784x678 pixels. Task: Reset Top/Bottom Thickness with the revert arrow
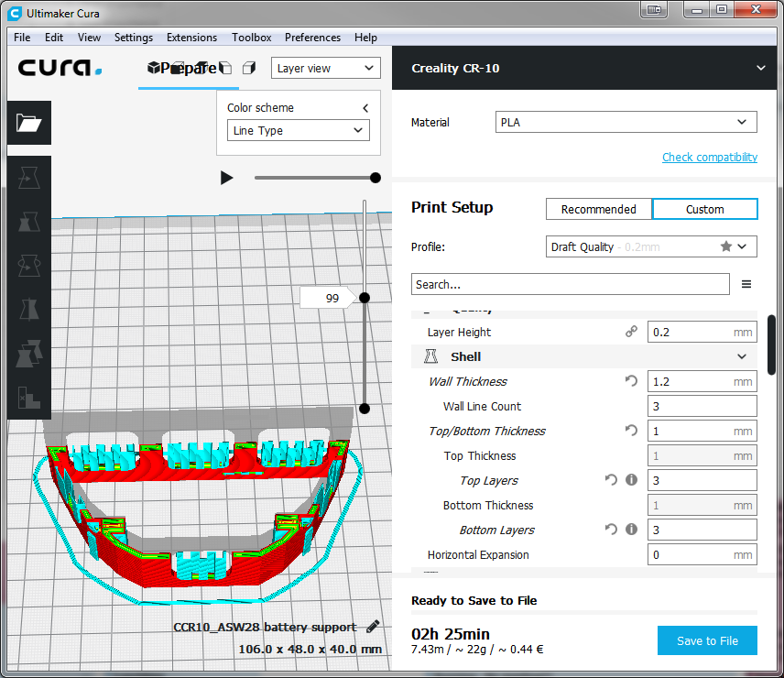tap(631, 431)
